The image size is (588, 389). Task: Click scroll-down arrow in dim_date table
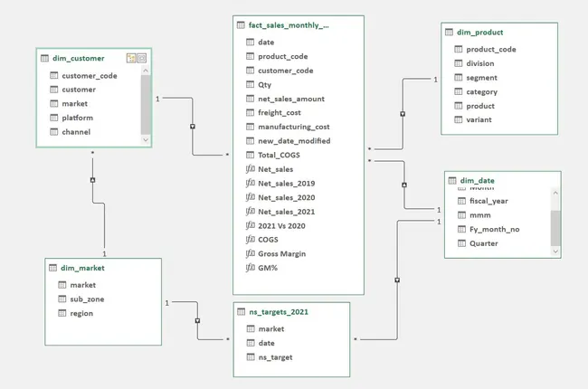pos(555,251)
